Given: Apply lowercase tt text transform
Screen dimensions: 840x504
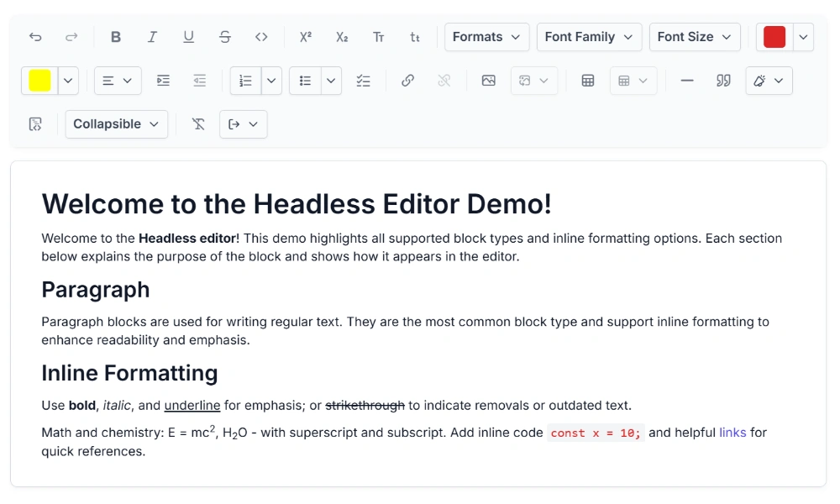Looking at the screenshot, I should click(415, 37).
